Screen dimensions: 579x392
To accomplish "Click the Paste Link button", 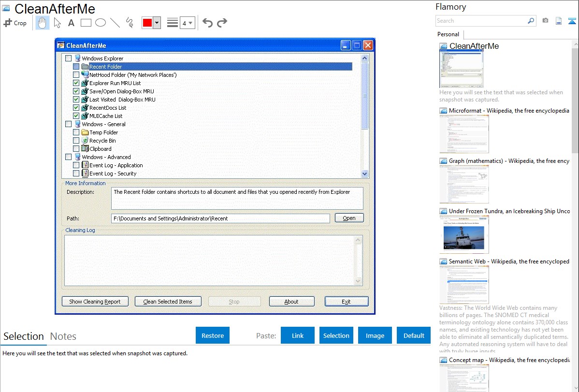I will [x=297, y=335].
